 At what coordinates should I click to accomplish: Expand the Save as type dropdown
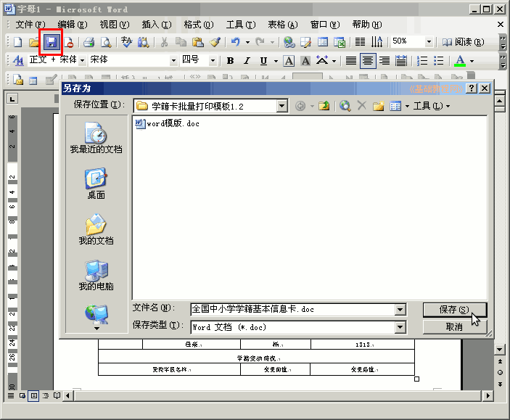400,327
